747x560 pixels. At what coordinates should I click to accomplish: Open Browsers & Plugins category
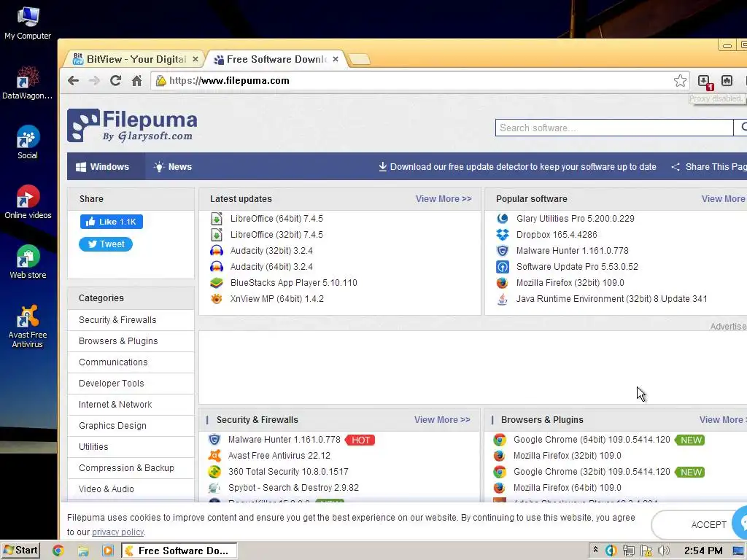click(131, 341)
